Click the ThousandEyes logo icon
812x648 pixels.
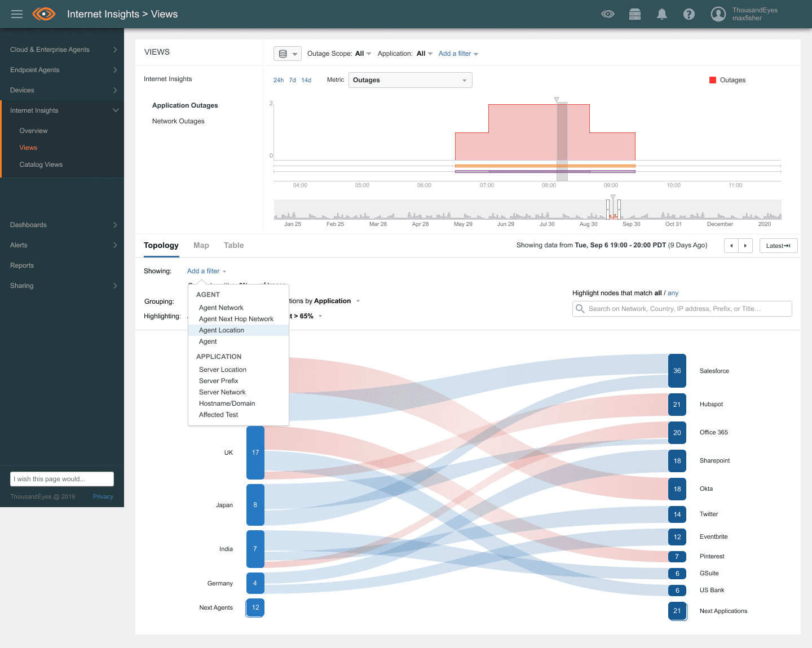pos(44,14)
